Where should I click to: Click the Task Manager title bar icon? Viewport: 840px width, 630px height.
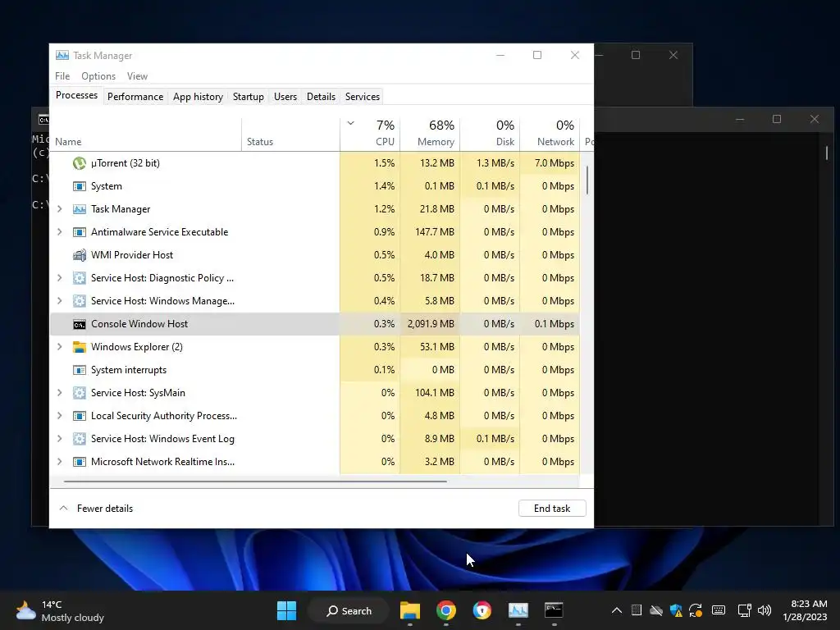pyautogui.click(x=62, y=55)
